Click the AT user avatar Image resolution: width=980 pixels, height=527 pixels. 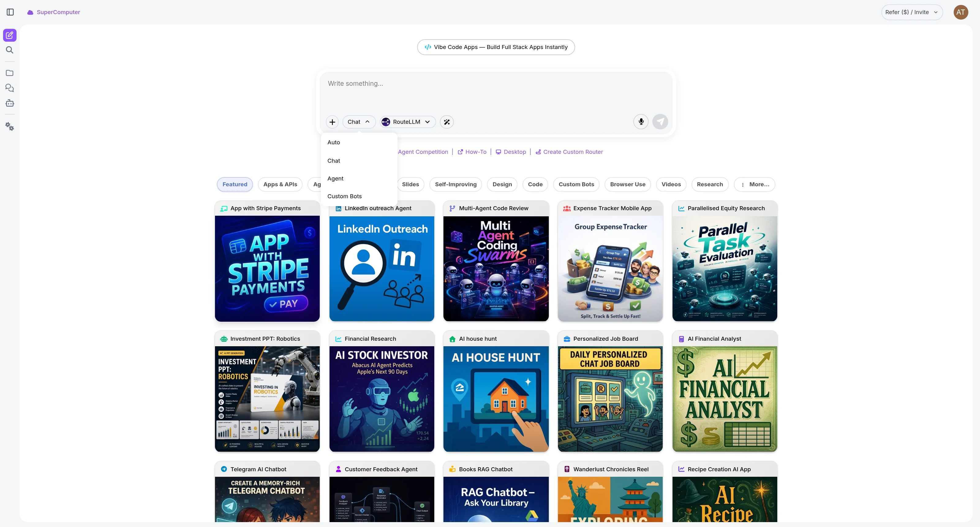[961, 12]
